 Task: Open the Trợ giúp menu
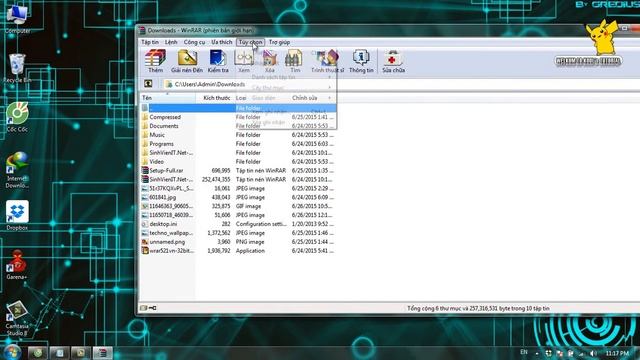point(280,42)
